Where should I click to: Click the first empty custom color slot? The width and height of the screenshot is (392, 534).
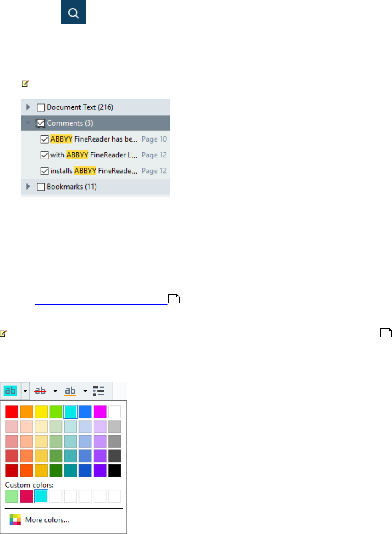(x=56, y=496)
